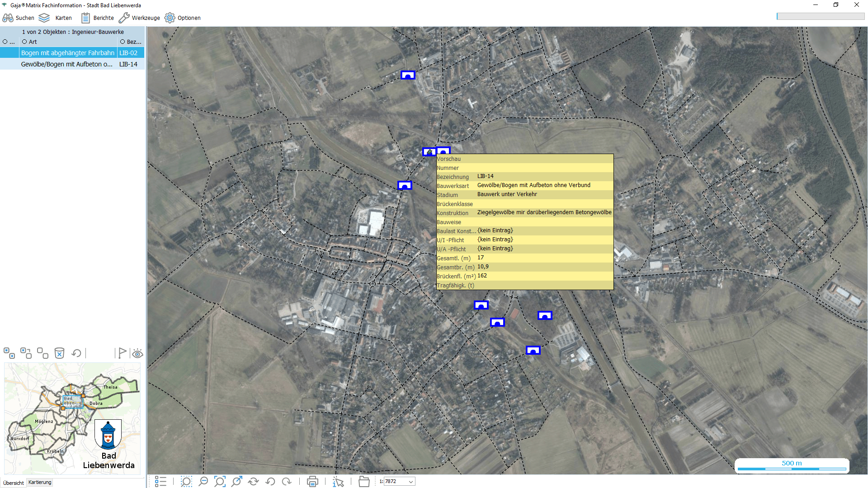Click the map legend list icon
868x488 pixels.
click(160, 482)
